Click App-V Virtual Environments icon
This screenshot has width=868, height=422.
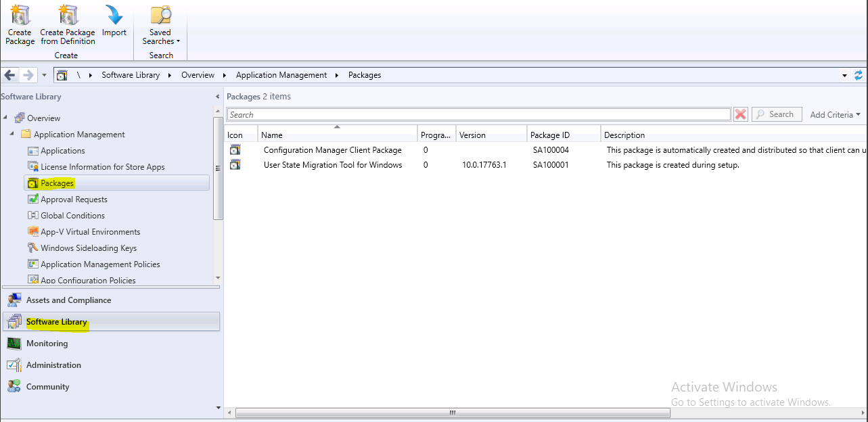[x=32, y=231]
